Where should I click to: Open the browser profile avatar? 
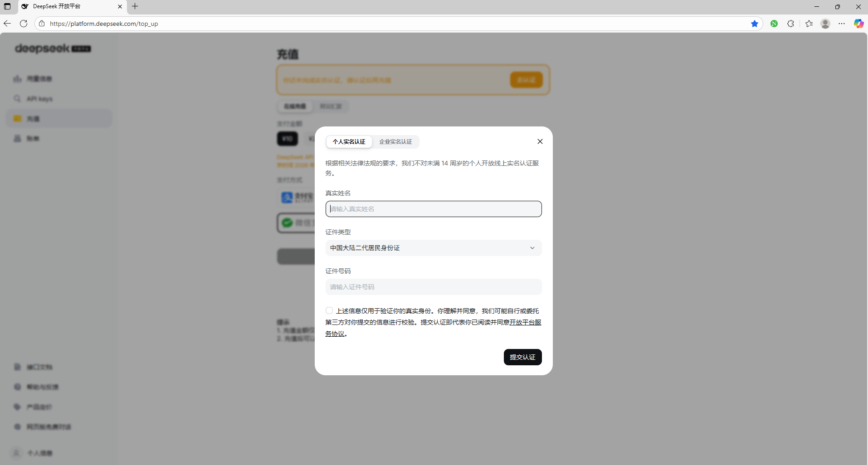(825, 24)
